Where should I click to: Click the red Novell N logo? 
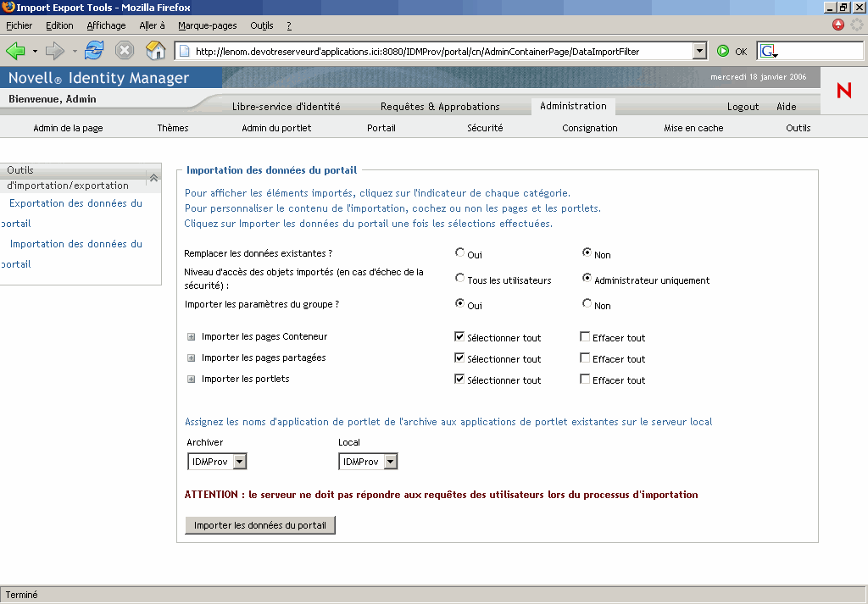[x=844, y=90]
